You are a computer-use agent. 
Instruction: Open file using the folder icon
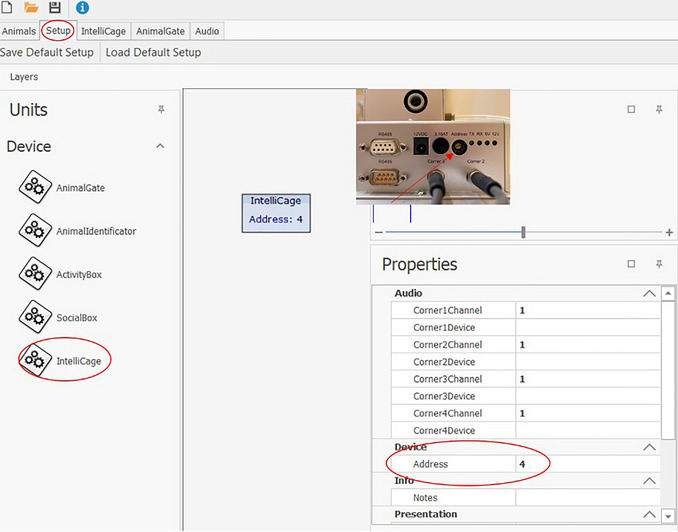(x=31, y=7)
